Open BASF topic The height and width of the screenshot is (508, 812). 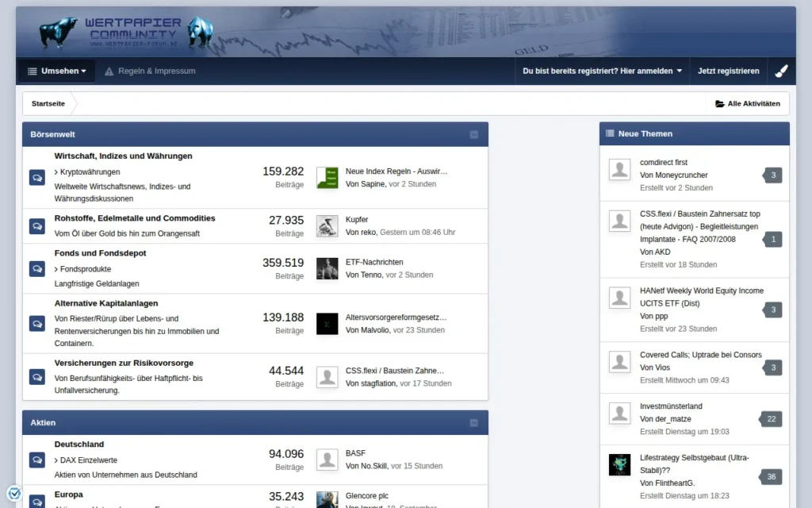[x=355, y=453]
